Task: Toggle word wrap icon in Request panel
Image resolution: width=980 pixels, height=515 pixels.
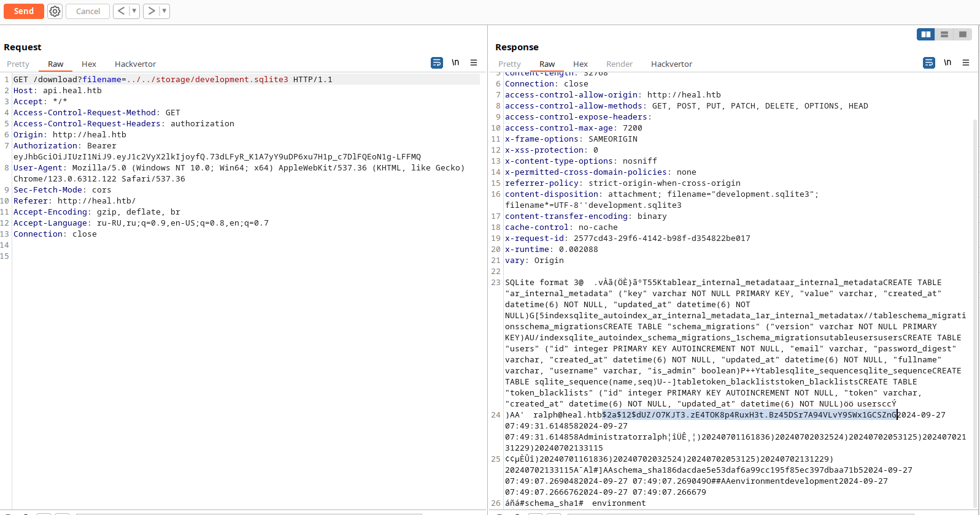Action: [x=437, y=63]
